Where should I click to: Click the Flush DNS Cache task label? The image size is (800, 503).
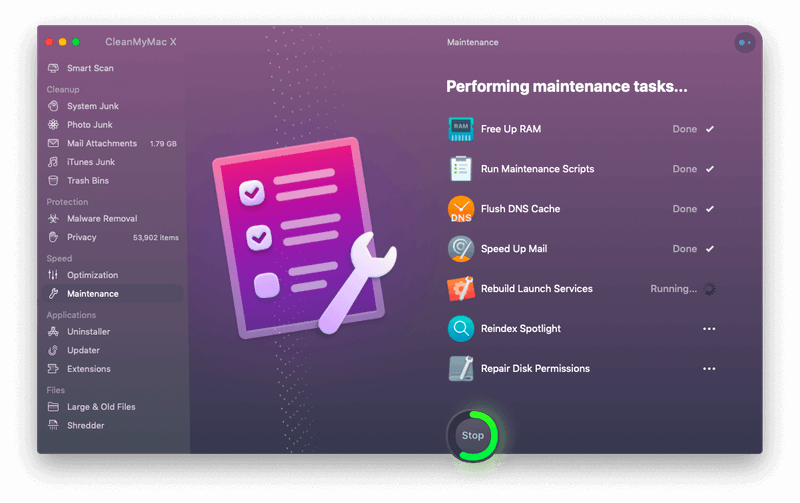520,209
